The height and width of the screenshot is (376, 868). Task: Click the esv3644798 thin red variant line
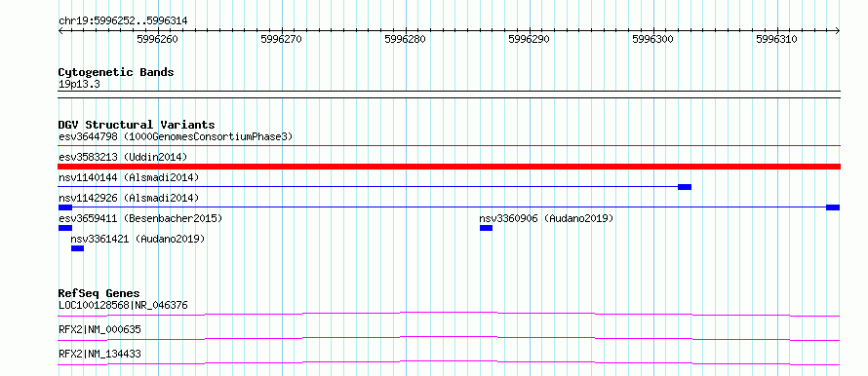coord(449,145)
